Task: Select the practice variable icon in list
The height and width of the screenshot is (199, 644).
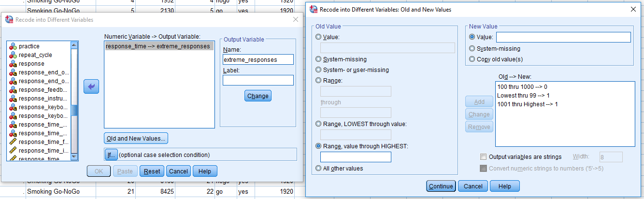Action: 13,46
